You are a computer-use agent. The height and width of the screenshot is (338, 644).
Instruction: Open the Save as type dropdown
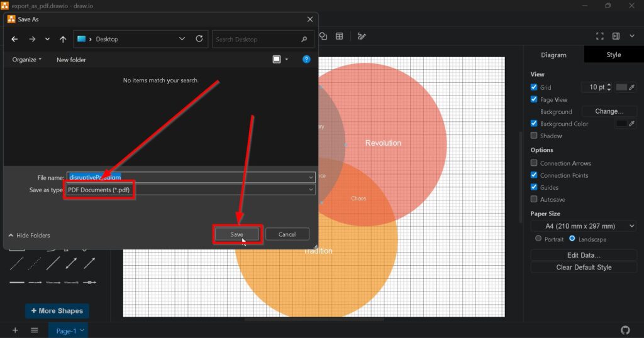point(189,190)
